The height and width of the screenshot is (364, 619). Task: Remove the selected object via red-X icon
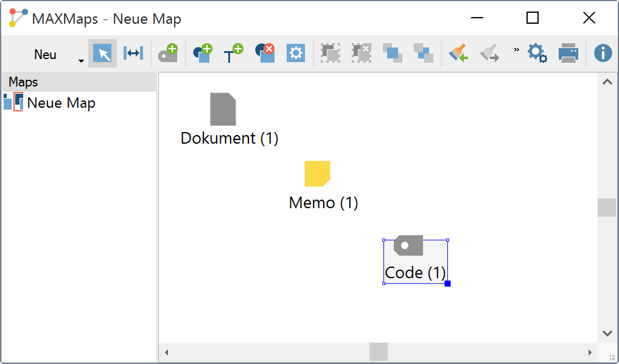click(x=265, y=54)
